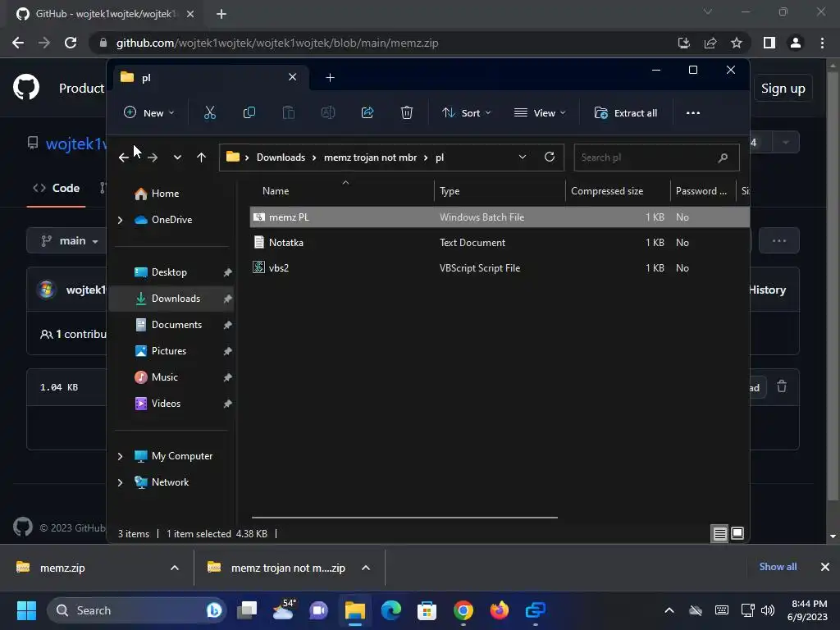Open memz trojan not m....zip download chevron
Screen dimensions: 840x630
366,568
